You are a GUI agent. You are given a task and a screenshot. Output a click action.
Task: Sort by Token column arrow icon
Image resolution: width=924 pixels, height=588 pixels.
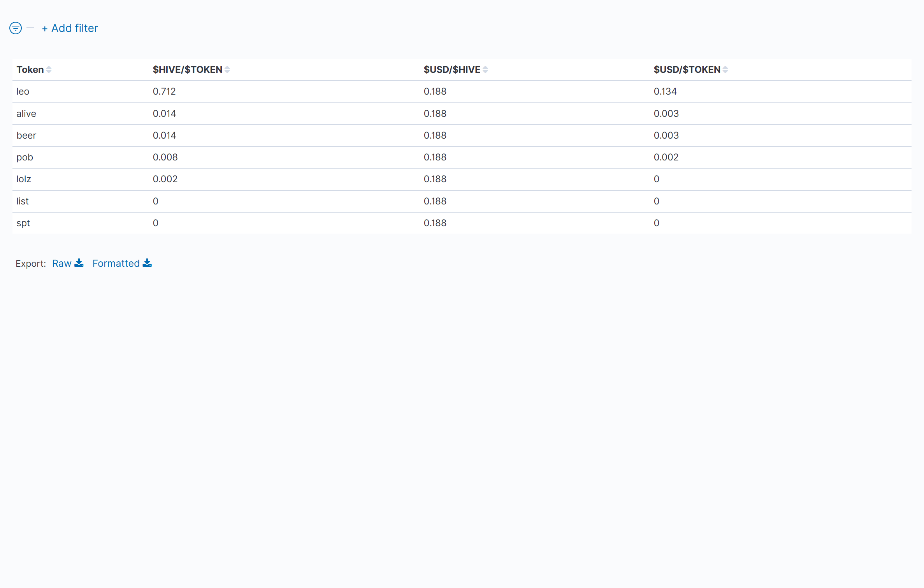click(x=49, y=70)
